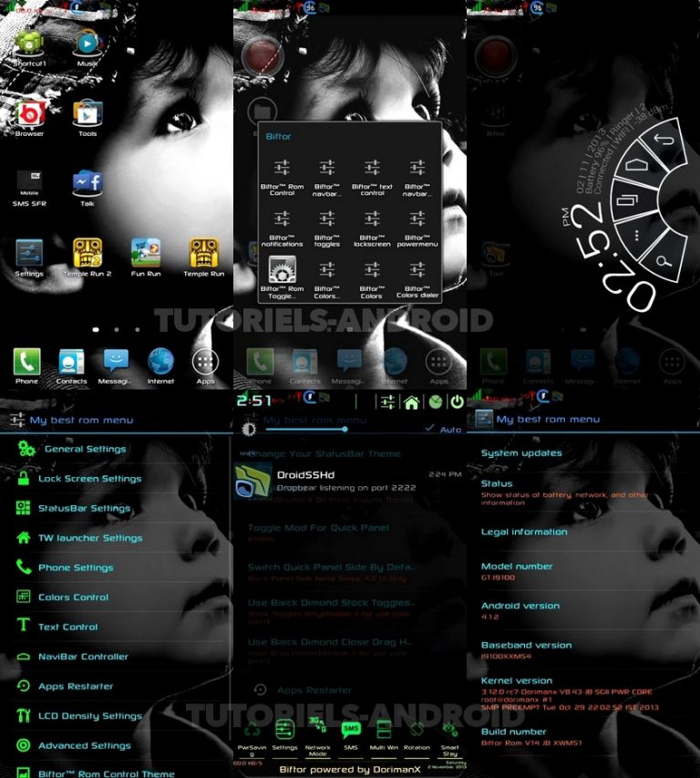The image size is (700, 778).
Task: Toggle the PwrSaving quick toggle
Action: click(252, 730)
